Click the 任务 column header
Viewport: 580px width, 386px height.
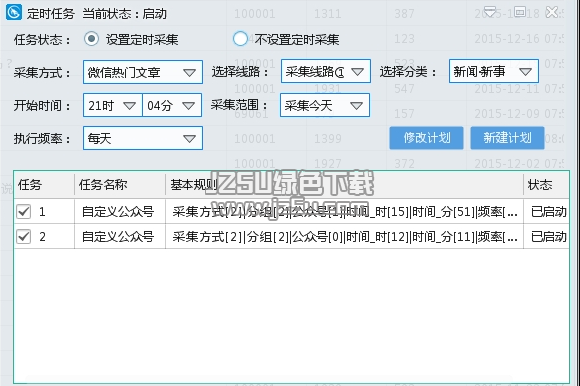[x=44, y=184]
